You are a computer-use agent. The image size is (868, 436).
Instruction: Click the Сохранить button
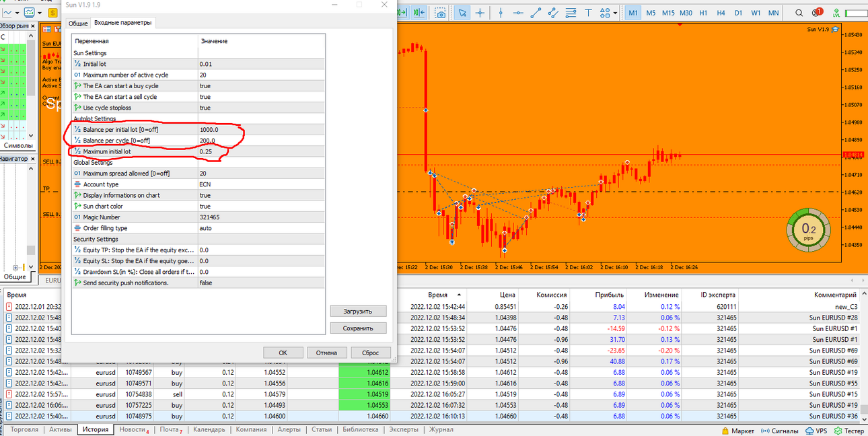[359, 328]
